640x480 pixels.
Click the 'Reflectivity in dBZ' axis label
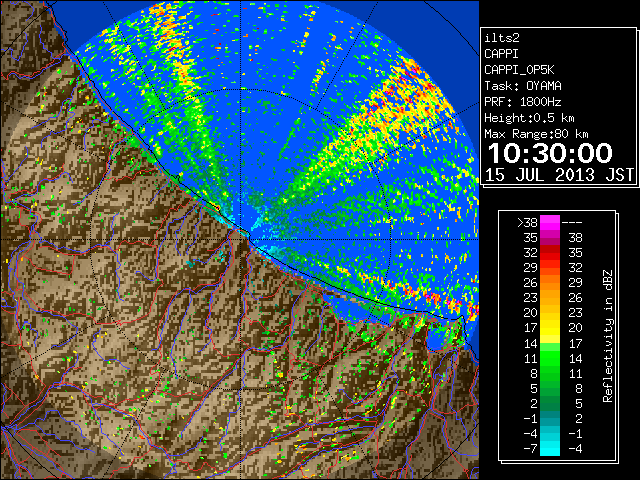click(608, 336)
